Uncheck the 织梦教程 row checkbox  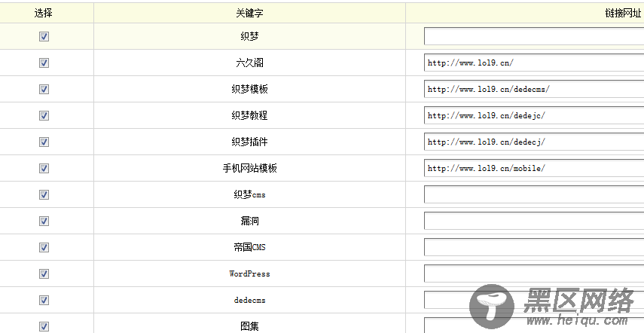44,116
